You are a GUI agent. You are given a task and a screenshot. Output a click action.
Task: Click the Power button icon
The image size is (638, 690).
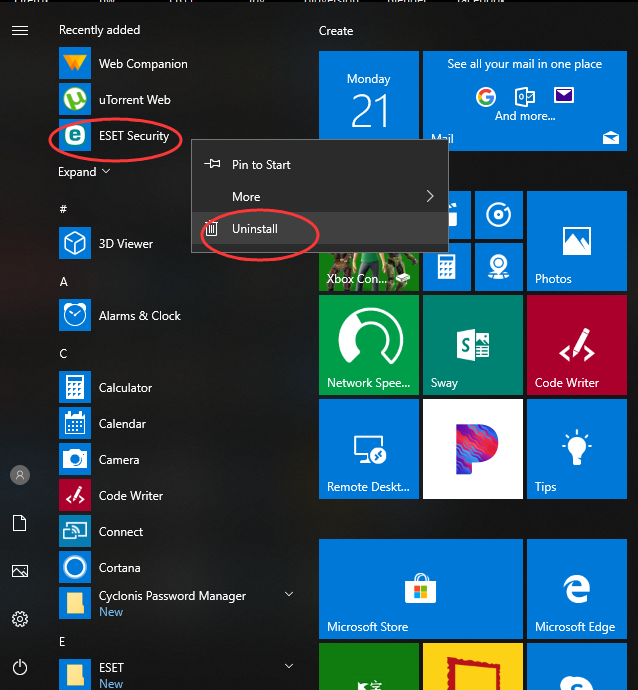[20, 668]
